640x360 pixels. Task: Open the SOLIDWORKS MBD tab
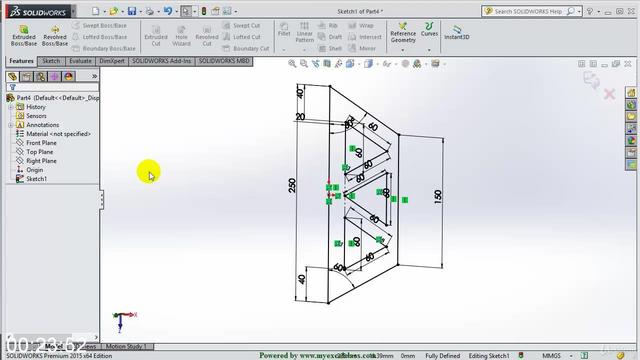point(224,61)
